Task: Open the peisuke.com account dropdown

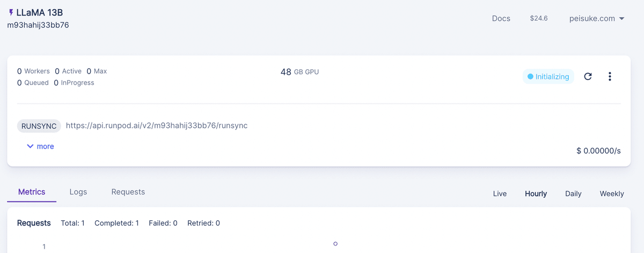Action: [596, 18]
